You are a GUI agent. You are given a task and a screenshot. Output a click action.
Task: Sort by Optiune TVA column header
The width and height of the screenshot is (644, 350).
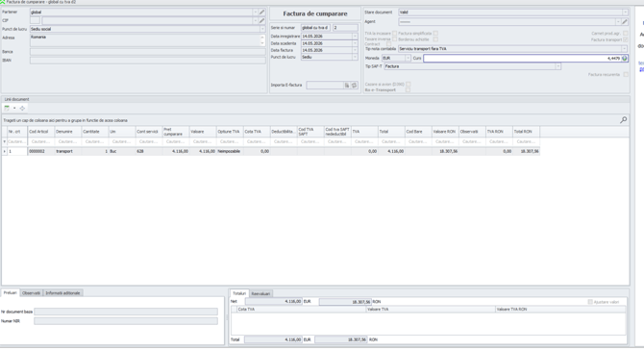(x=230, y=132)
